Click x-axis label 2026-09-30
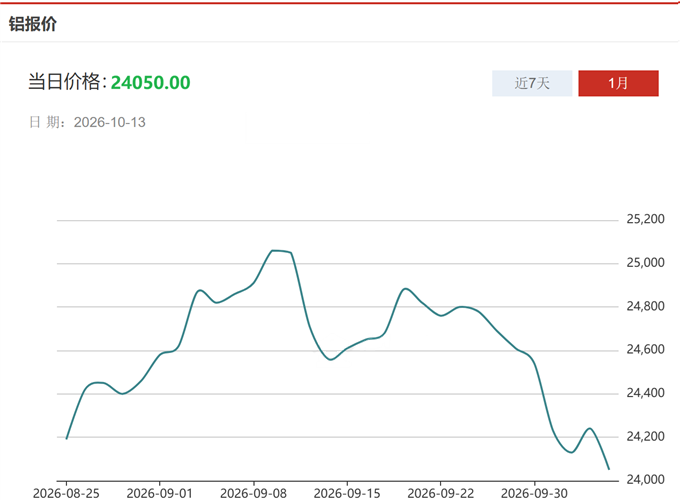 [534, 493]
